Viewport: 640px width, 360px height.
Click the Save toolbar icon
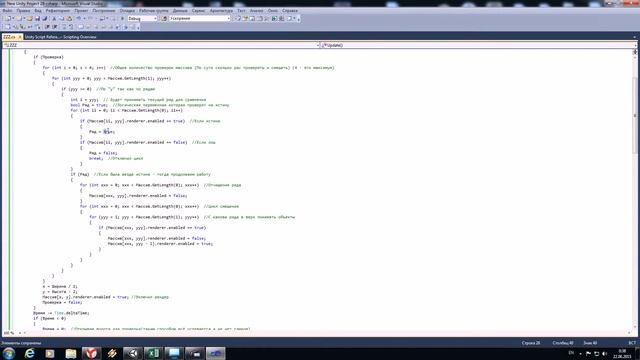pos(37,18)
